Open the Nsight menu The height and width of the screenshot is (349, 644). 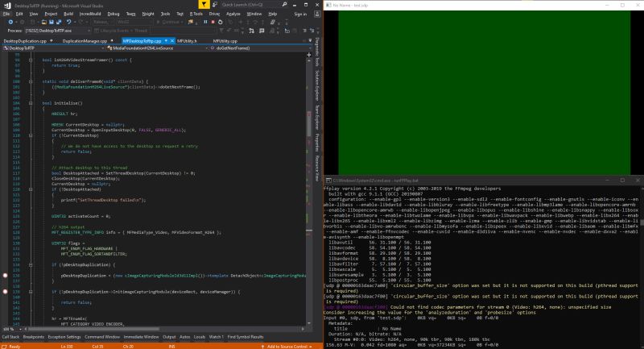[x=148, y=14]
